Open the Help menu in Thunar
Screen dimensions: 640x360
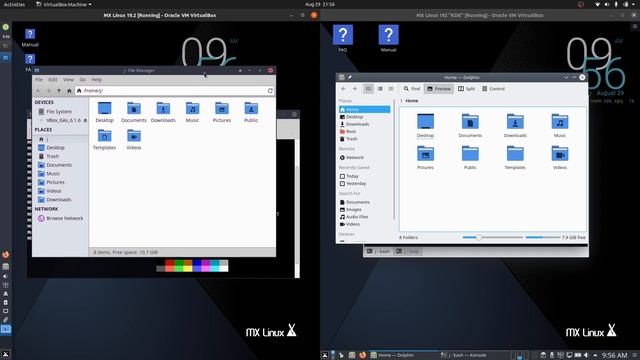pyautogui.click(x=97, y=80)
